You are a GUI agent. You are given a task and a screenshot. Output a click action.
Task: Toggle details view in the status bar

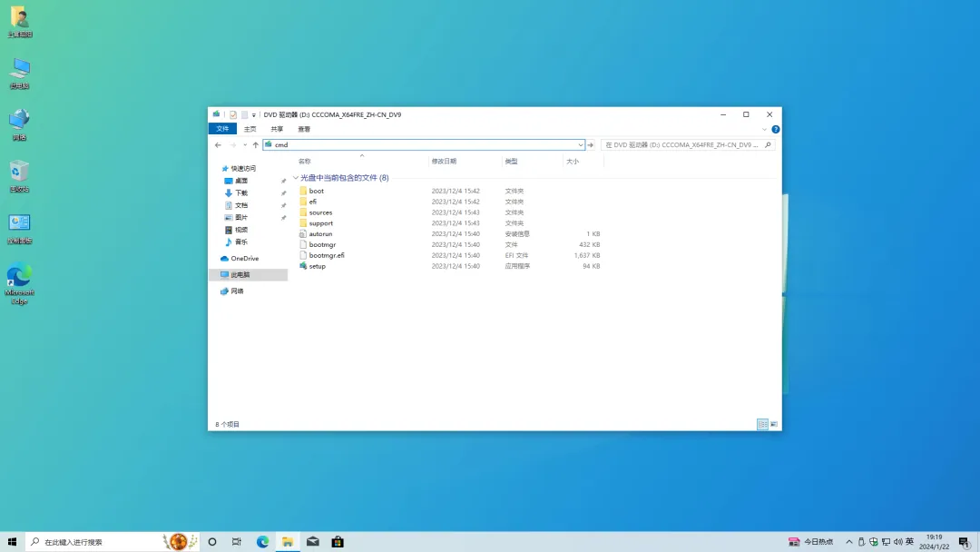pos(761,424)
